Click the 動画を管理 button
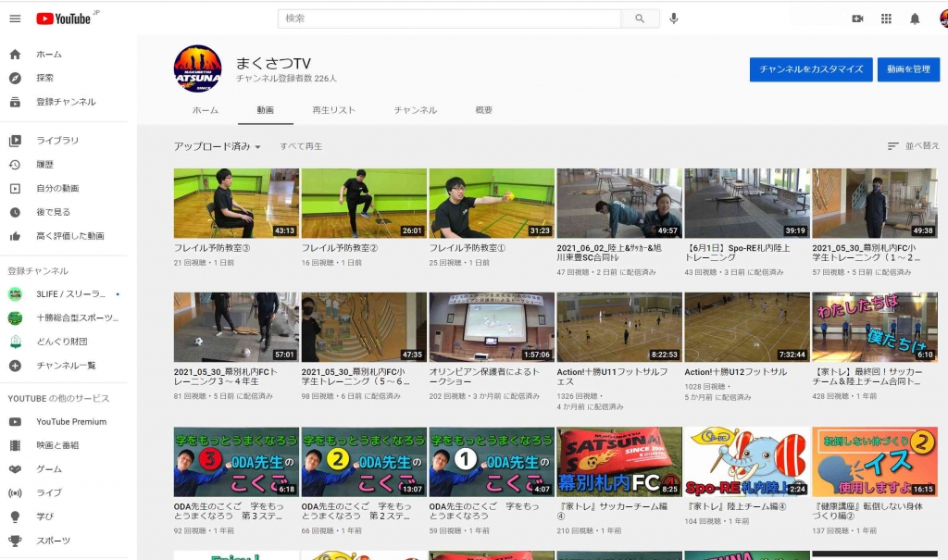 tap(908, 69)
